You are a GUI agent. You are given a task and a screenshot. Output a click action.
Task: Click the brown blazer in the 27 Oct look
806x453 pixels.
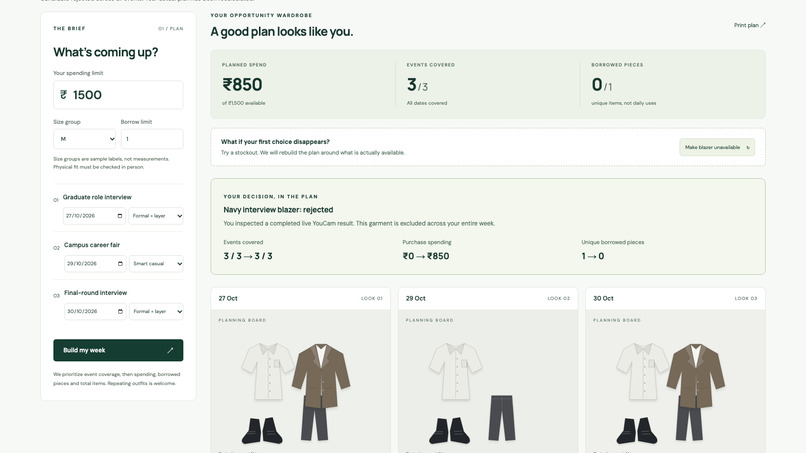click(321, 375)
